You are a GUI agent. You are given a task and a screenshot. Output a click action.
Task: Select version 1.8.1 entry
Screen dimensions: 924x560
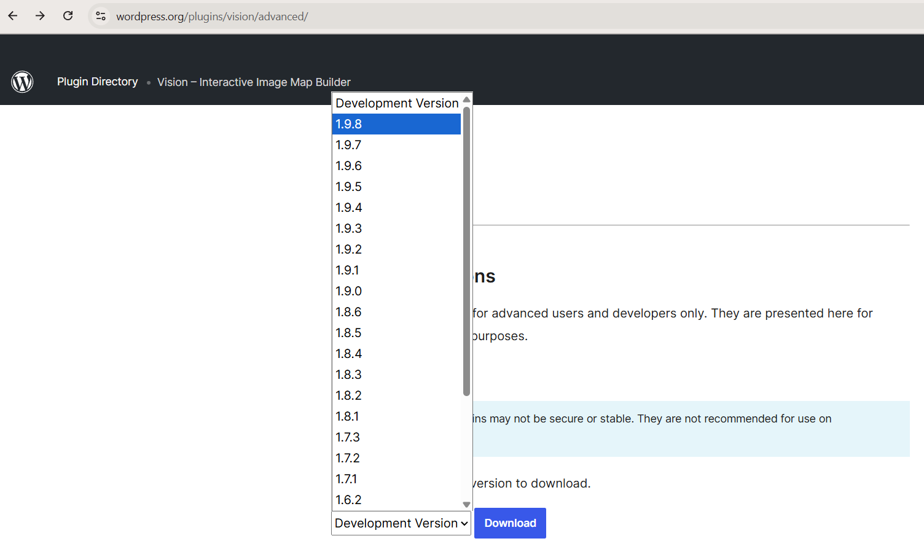[x=397, y=416]
